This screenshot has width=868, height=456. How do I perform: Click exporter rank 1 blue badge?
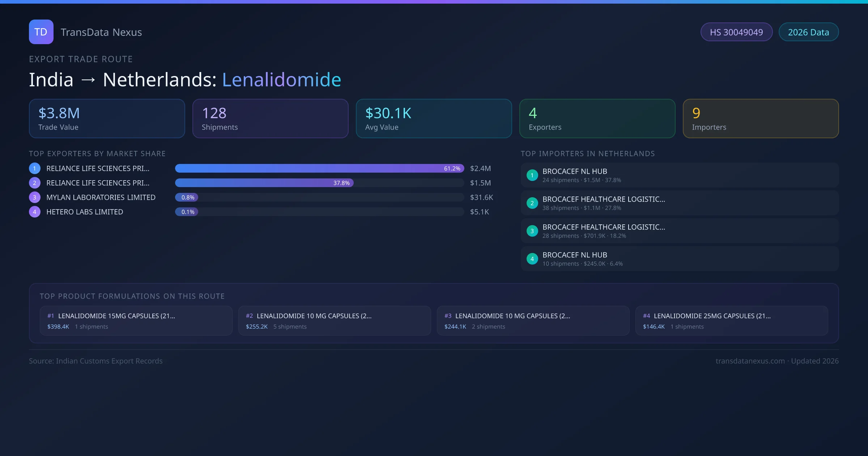[x=34, y=168]
